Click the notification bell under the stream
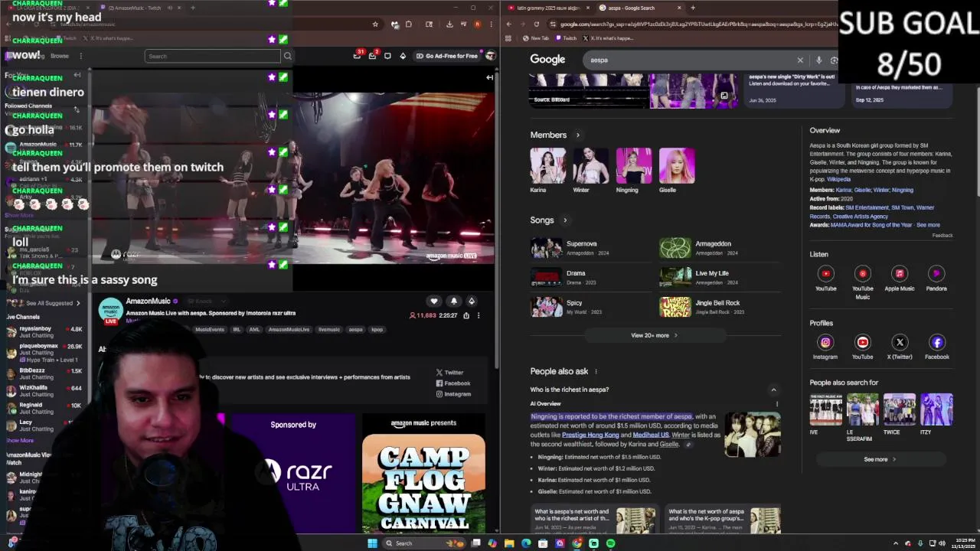The height and width of the screenshot is (551, 980). coord(453,302)
